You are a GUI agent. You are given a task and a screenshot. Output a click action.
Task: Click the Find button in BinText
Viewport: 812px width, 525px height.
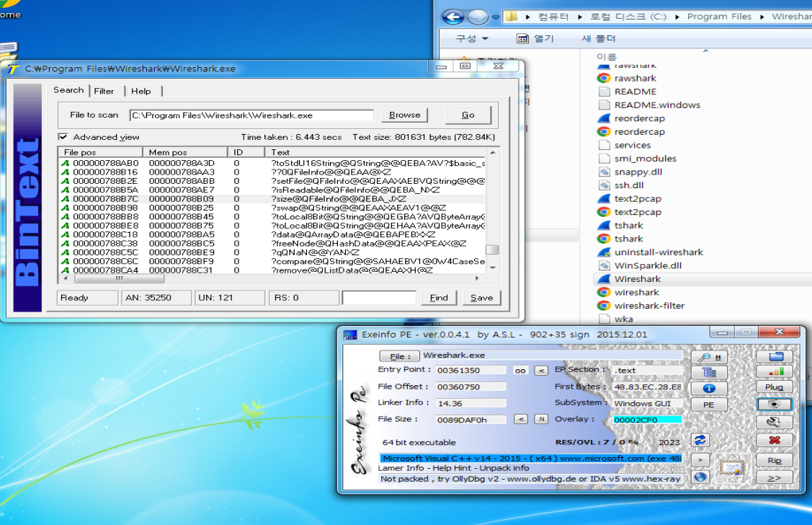[439, 298]
